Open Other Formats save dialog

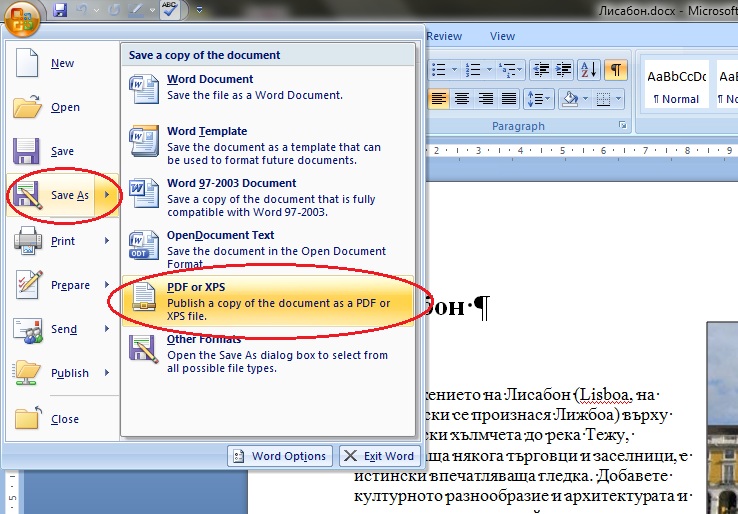(x=267, y=354)
